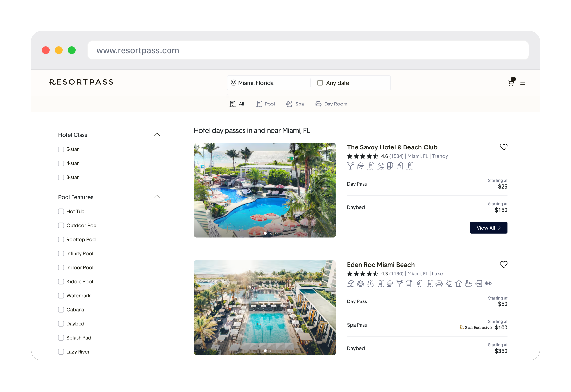
Task: Click the ResortPass logo
Action: click(x=81, y=82)
